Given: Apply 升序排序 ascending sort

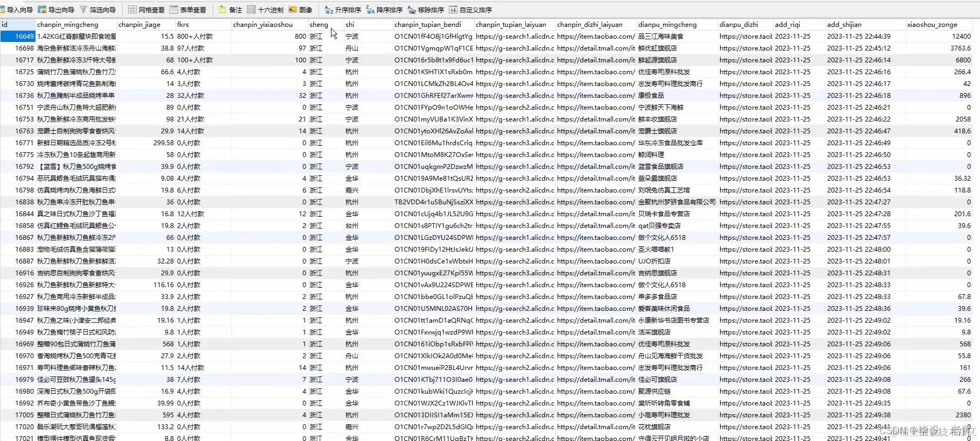Looking at the screenshot, I should (x=343, y=10).
